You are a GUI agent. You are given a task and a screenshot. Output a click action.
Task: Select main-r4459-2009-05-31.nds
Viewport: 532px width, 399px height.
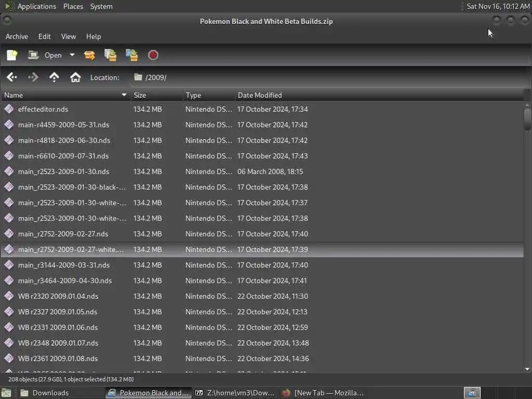(262, 125)
